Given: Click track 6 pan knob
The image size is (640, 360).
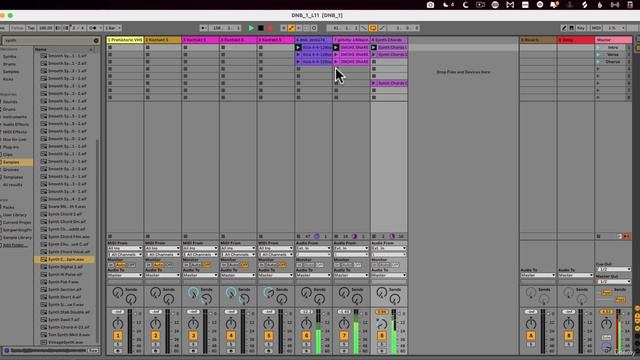Looking at the screenshot, I should coord(306,324).
